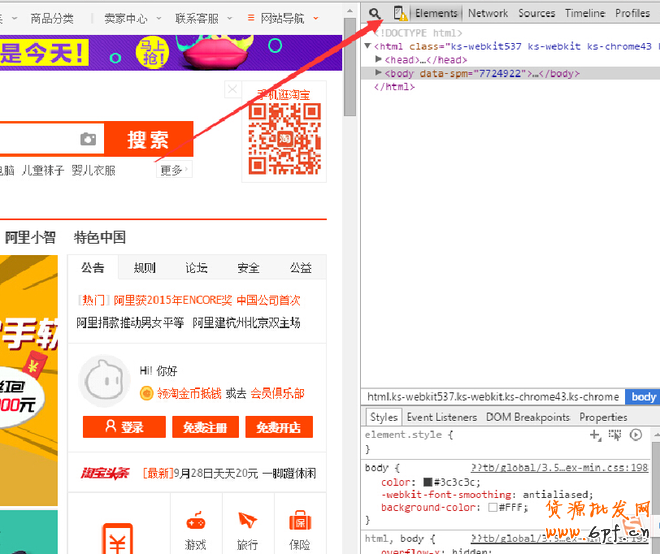Open the Timeline tab
The height and width of the screenshot is (554, 660).
tap(585, 13)
